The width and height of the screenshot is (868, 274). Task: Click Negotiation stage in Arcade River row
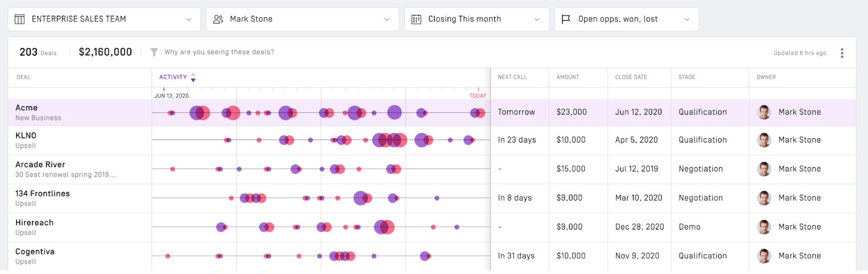click(701, 169)
